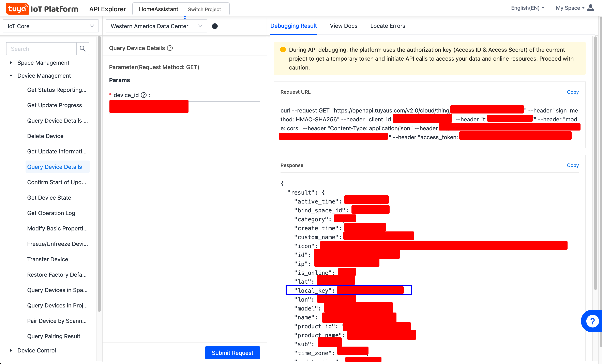This screenshot has width=602, height=364.
Task: Open the IoT Core dropdown
Action: click(x=51, y=26)
